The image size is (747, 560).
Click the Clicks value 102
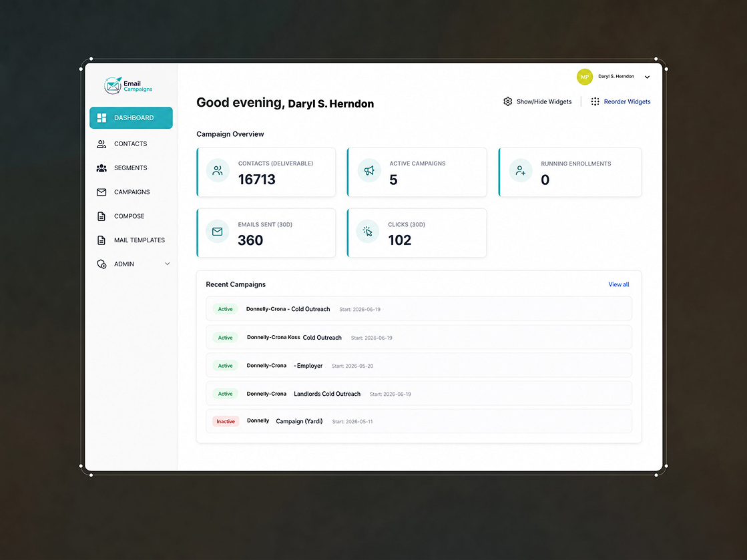click(x=400, y=240)
